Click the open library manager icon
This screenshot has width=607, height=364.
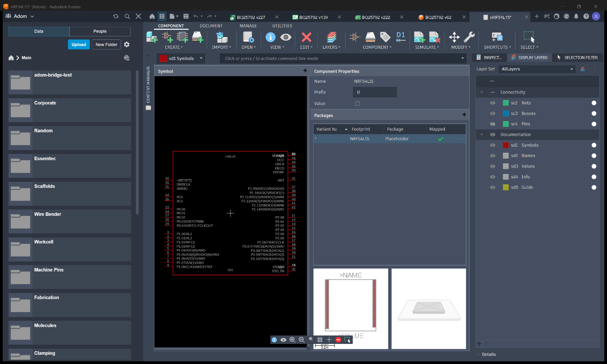pyautogui.click(x=248, y=37)
